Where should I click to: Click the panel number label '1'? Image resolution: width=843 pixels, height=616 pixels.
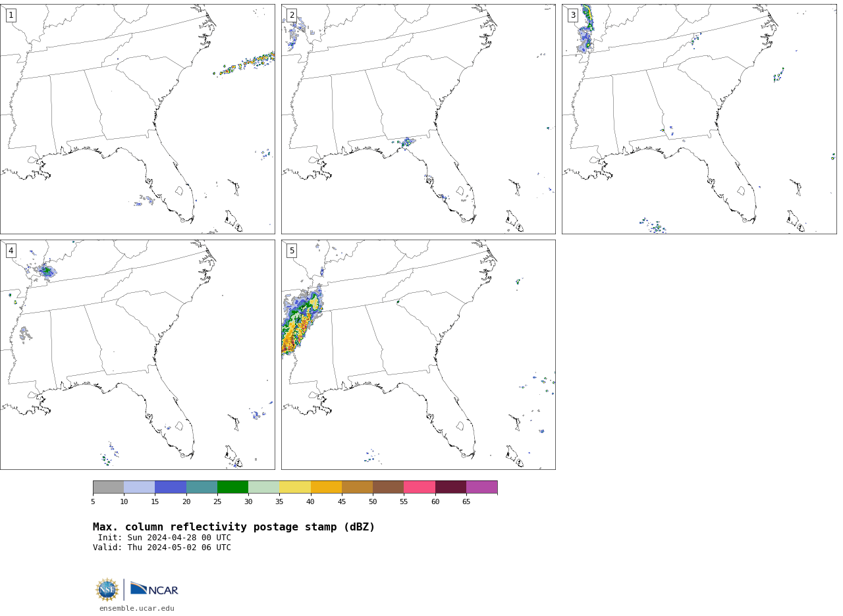point(11,15)
